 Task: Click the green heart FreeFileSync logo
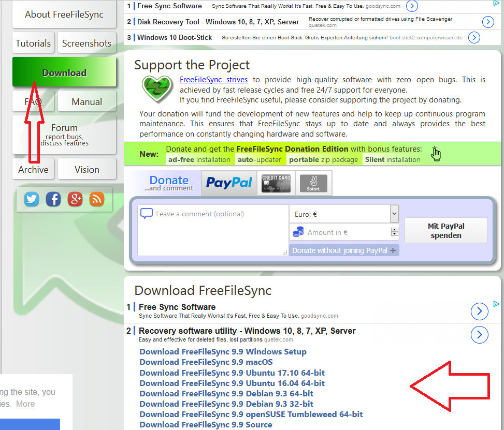(x=157, y=89)
